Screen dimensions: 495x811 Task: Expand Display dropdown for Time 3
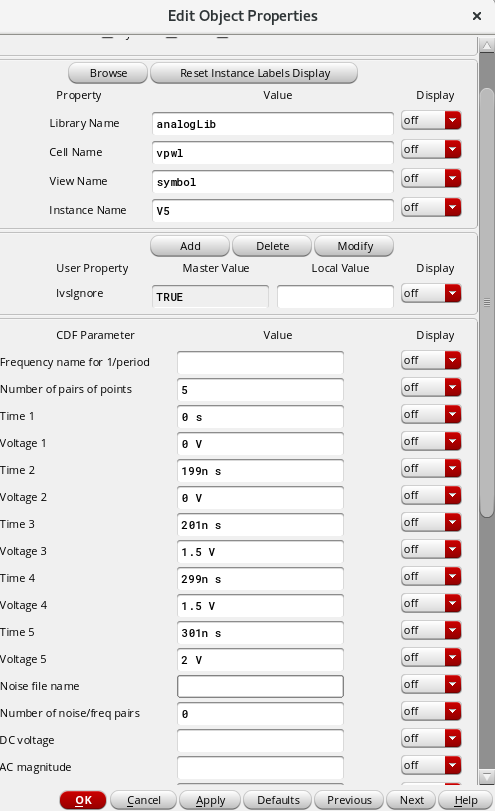431,522
